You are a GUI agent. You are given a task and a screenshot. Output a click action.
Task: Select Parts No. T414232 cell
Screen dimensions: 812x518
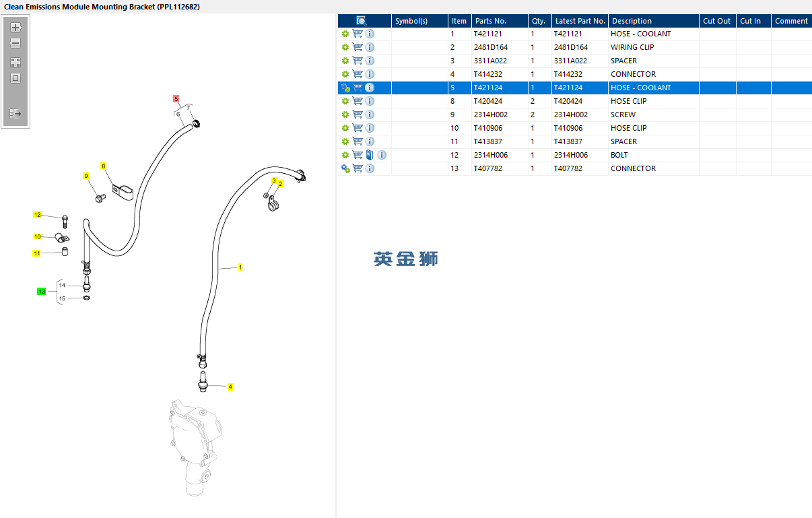[x=500, y=74]
